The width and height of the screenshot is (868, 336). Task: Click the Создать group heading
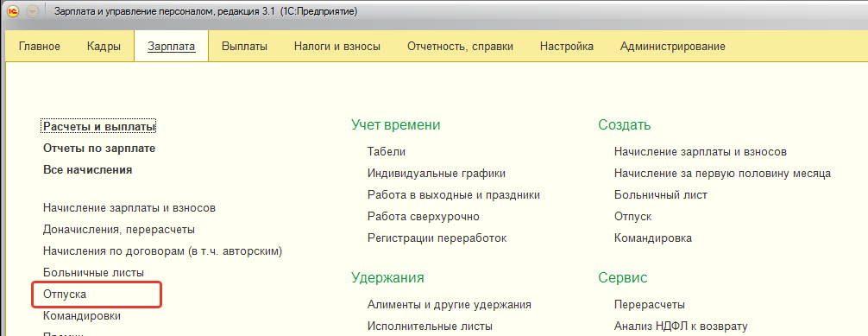point(625,125)
